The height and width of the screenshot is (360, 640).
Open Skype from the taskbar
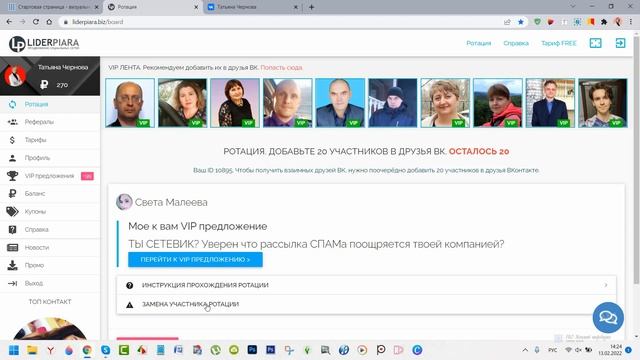(x=105, y=350)
